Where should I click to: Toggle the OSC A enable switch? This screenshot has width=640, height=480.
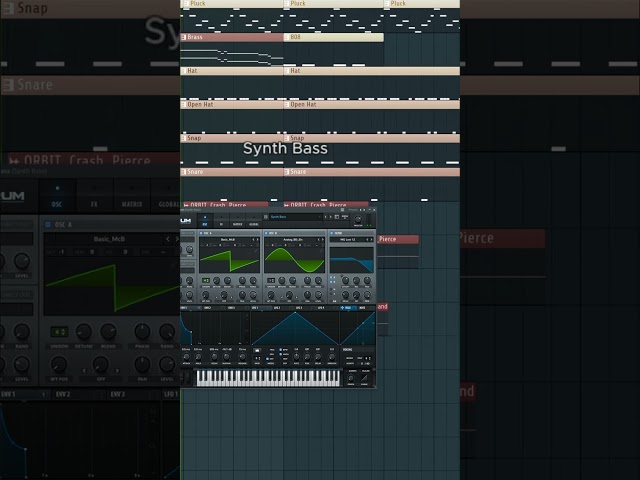201,233
